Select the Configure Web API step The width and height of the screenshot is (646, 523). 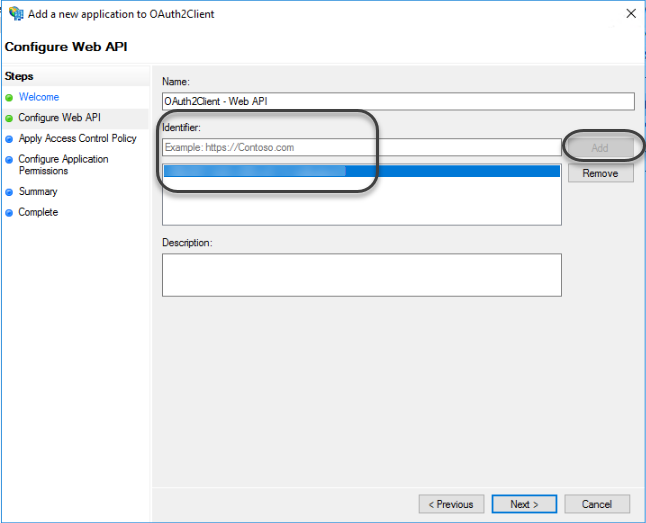coord(59,117)
